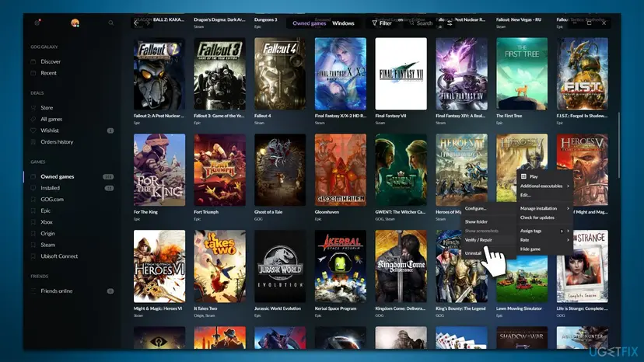
Task: Click the Ubisoft Connect bookmark icon
Action: click(33, 256)
